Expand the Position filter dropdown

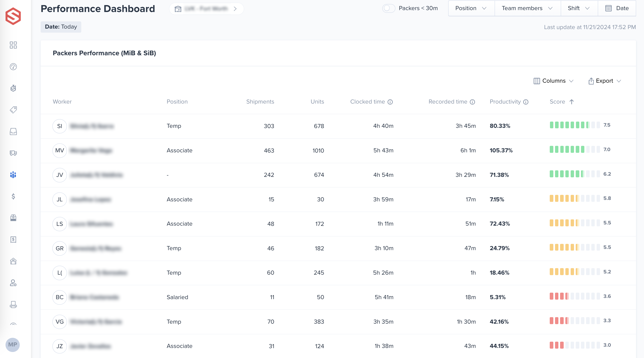(471, 8)
